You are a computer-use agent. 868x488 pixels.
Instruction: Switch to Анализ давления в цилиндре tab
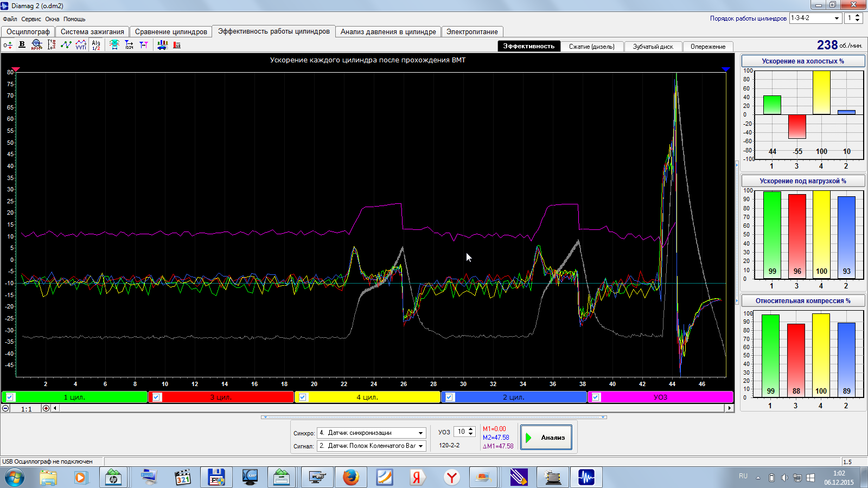tap(388, 31)
